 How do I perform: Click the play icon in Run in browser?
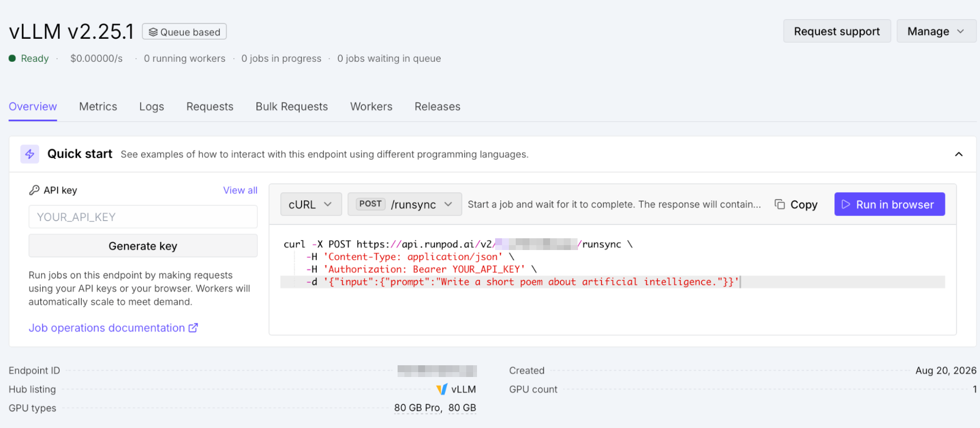click(846, 204)
